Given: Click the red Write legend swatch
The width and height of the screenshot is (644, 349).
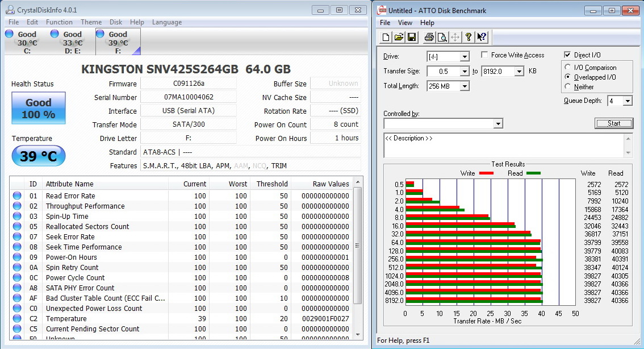Looking at the screenshot, I should (x=486, y=173).
